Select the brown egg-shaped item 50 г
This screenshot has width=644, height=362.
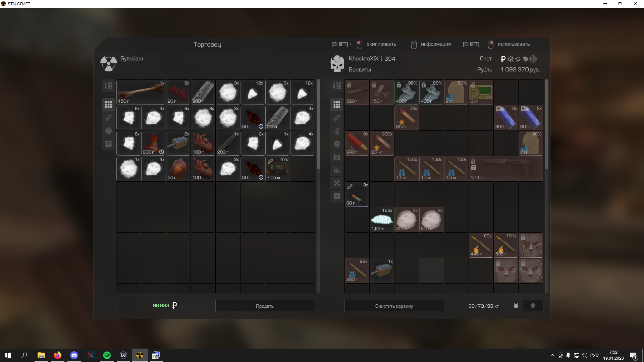tap(178, 169)
